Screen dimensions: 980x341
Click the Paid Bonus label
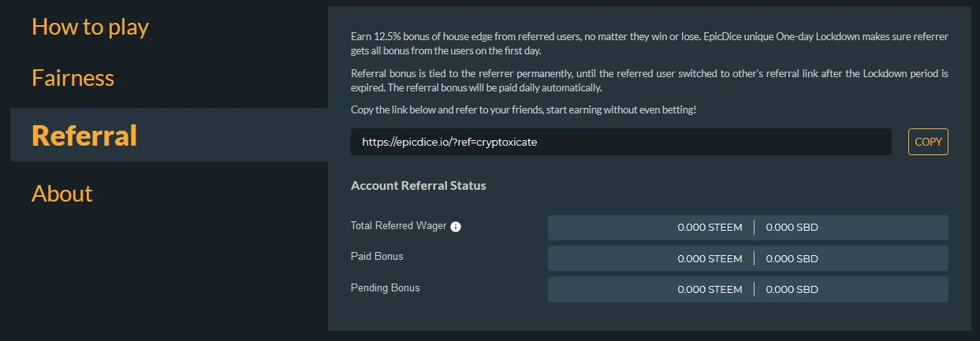(377, 257)
